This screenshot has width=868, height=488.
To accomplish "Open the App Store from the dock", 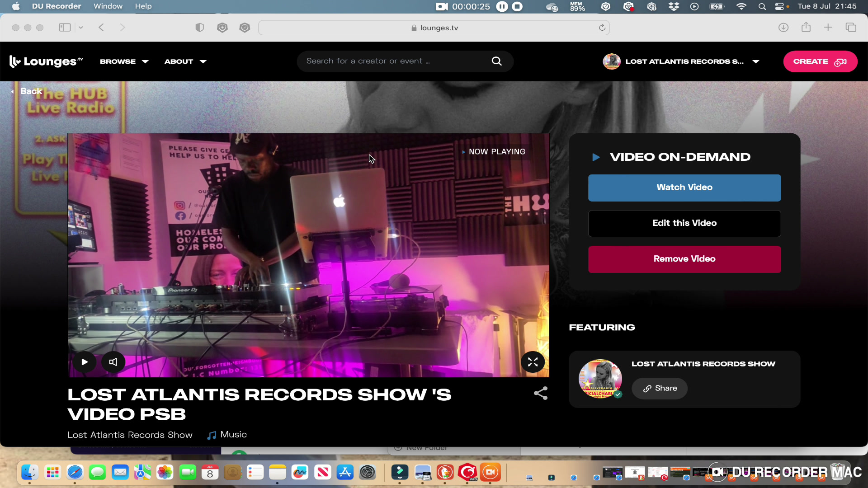I will click(345, 473).
